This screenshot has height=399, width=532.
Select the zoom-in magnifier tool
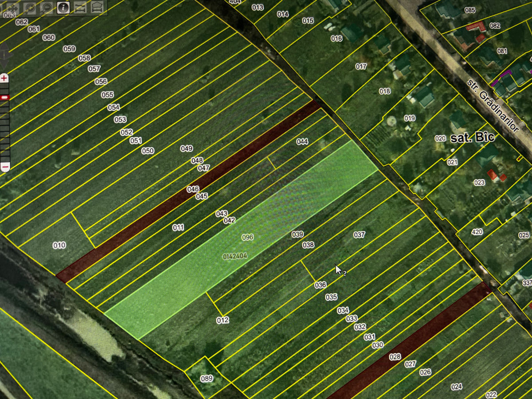[x=30, y=8]
